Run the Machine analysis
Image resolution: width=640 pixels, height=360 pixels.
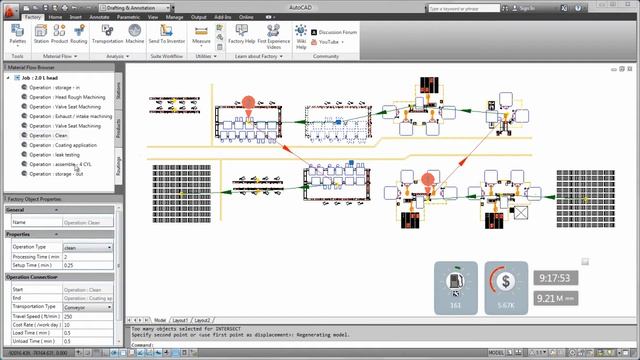(135, 34)
